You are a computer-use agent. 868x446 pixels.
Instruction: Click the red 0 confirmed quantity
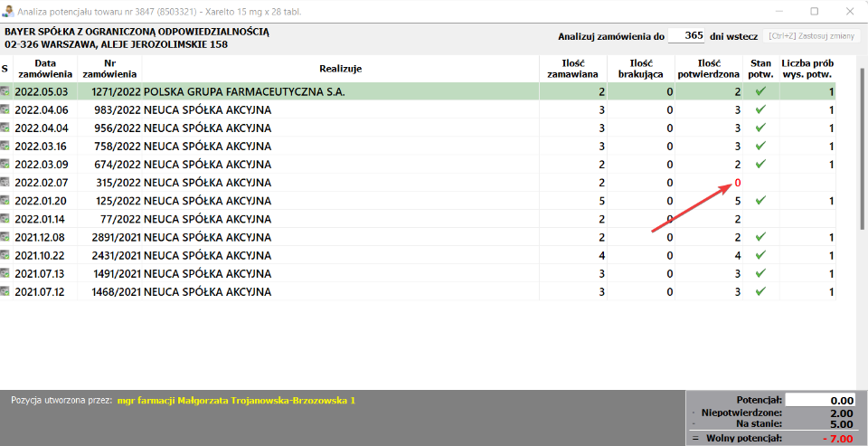click(x=738, y=183)
